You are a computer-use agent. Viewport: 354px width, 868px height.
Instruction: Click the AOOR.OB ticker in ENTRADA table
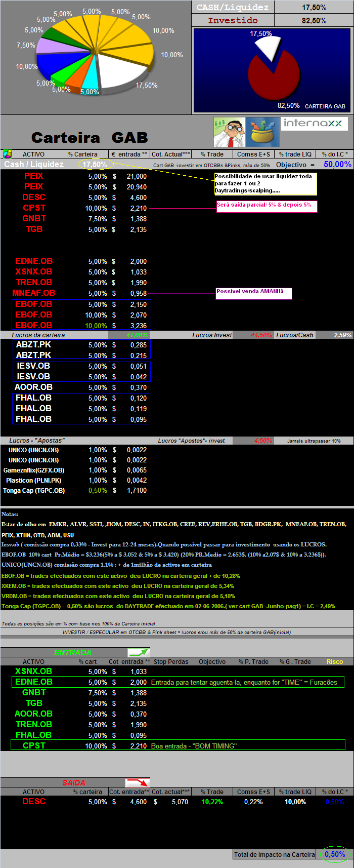33,714
